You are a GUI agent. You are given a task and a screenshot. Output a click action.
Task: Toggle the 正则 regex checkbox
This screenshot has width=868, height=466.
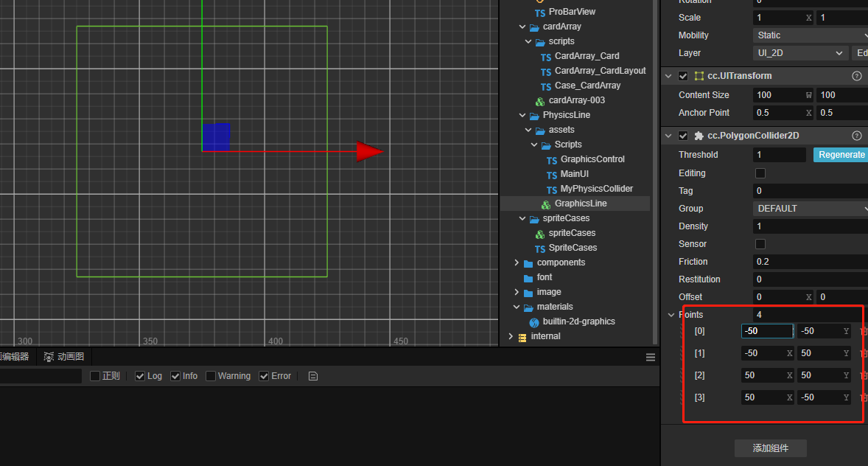pyautogui.click(x=94, y=376)
